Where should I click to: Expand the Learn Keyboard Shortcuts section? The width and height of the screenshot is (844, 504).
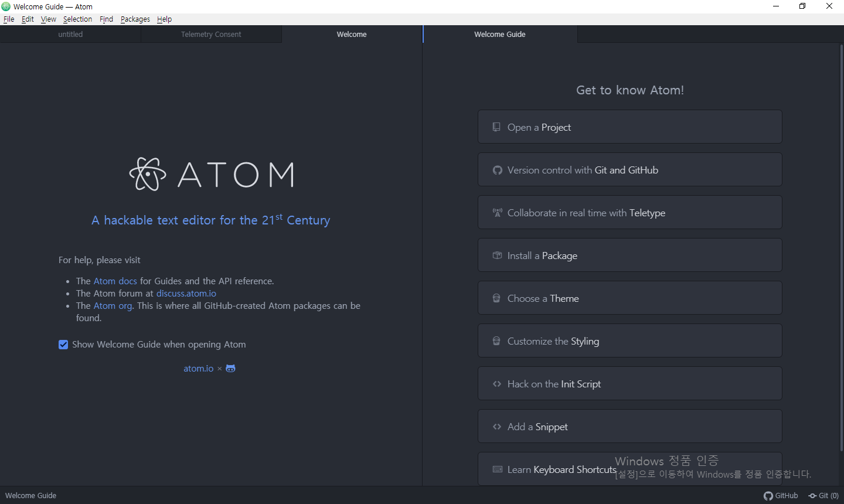(x=629, y=469)
